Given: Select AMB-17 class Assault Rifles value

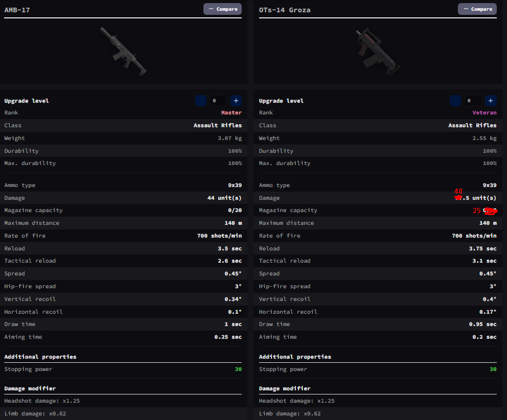Looking at the screenshot, I should [x=218, y=125].
